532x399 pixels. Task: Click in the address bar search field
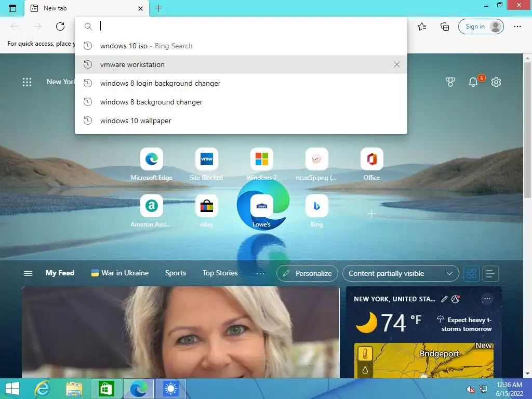pos(241,26)
